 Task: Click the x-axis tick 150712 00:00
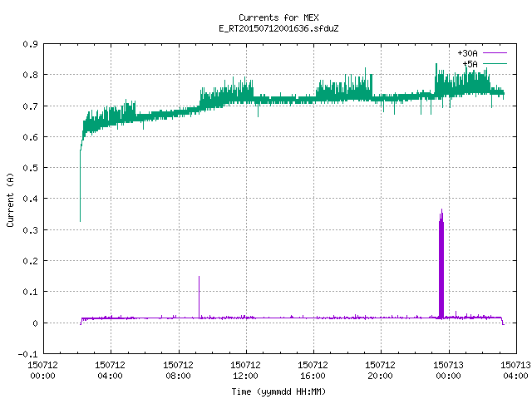42,370
